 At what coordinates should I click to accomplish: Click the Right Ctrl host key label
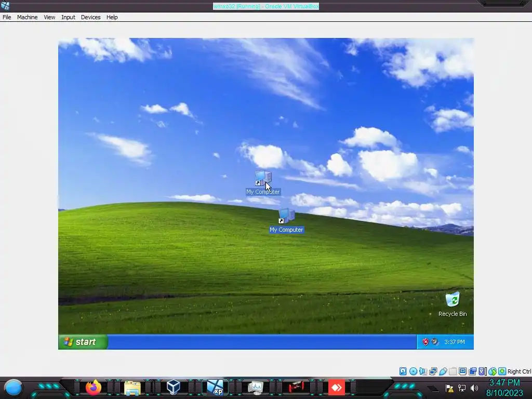coord(519,371)
